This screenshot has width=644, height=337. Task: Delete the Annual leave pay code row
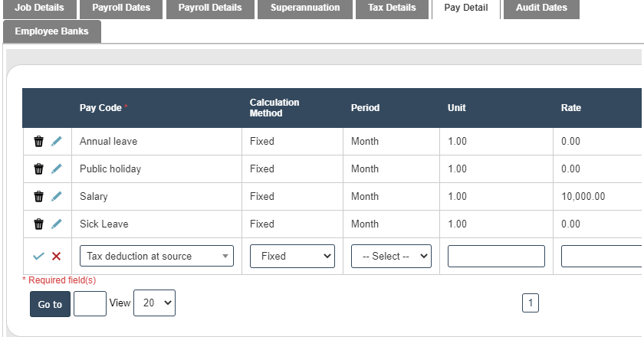click(x=38, y=142)
